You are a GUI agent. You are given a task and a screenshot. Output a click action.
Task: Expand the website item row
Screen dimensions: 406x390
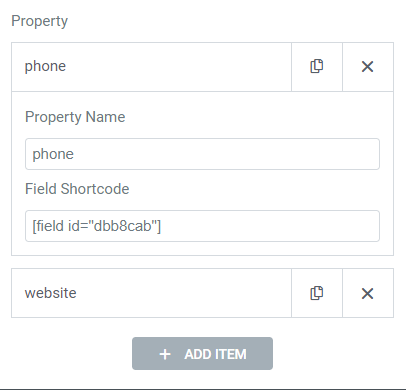[x=151, y=293]
